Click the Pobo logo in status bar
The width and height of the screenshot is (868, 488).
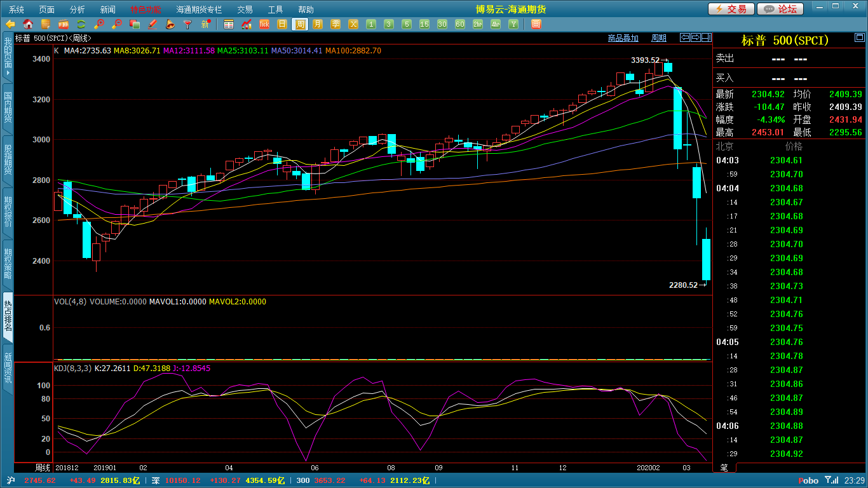[808, 480]
